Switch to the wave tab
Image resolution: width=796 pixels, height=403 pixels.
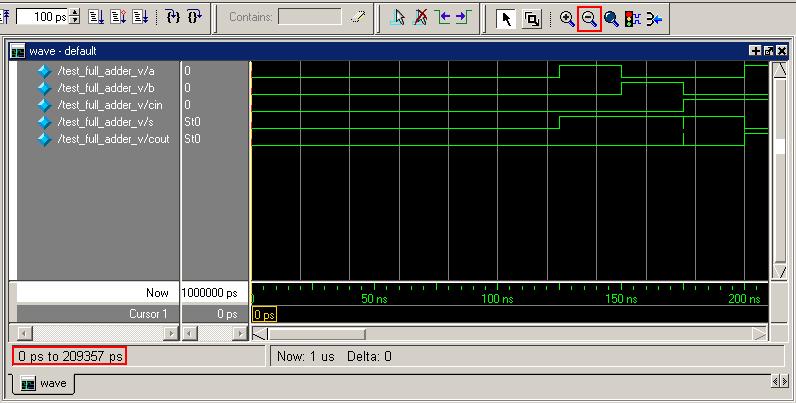tap(43, 383)
